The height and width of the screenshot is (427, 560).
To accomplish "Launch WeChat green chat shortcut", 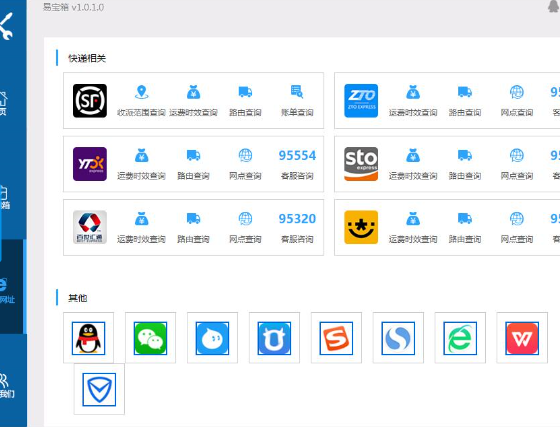I will [150, 338].
